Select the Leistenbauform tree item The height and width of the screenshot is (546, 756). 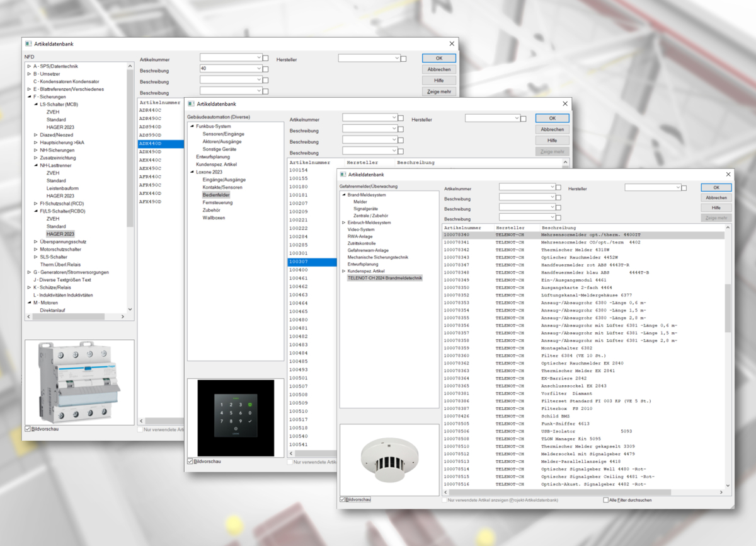click(x=62, y=189)
